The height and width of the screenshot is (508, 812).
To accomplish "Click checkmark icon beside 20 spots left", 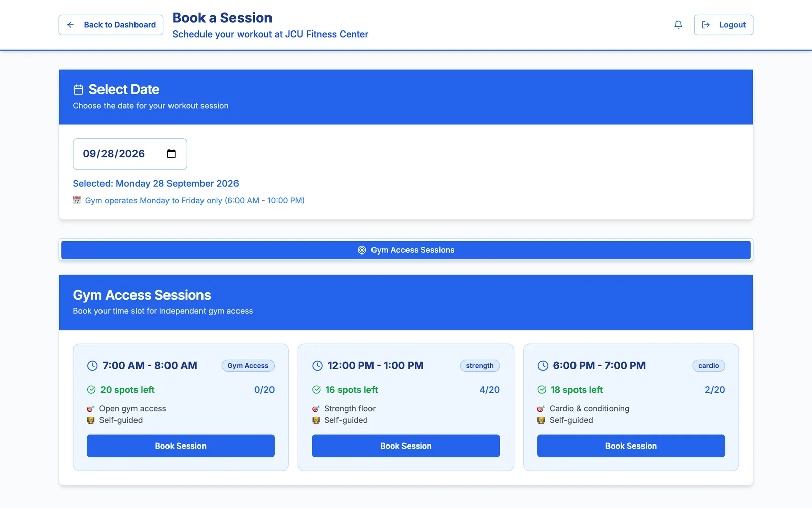I will point(91,390).
